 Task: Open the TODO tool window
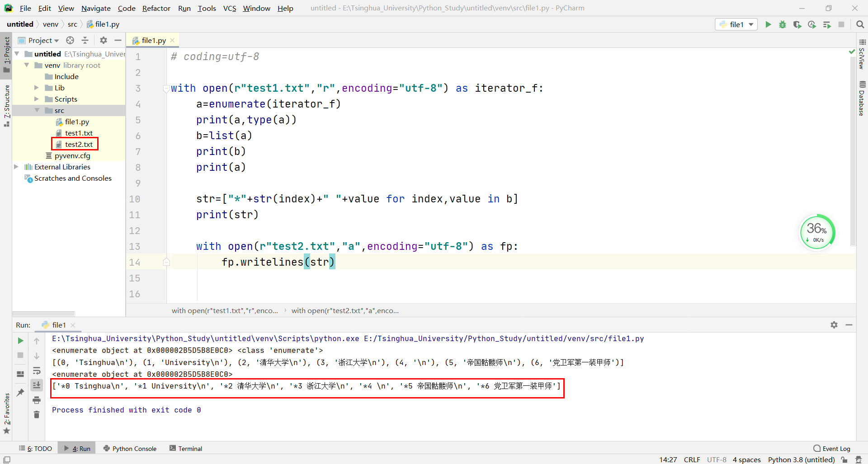(35, 448)
